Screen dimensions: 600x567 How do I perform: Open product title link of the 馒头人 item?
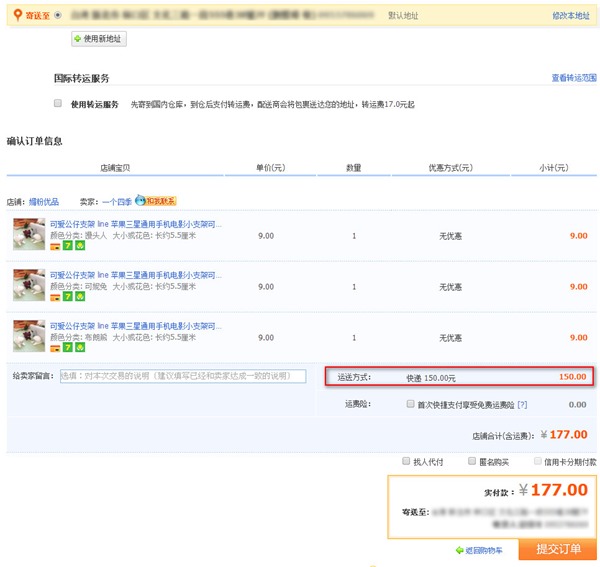[136, 224]
